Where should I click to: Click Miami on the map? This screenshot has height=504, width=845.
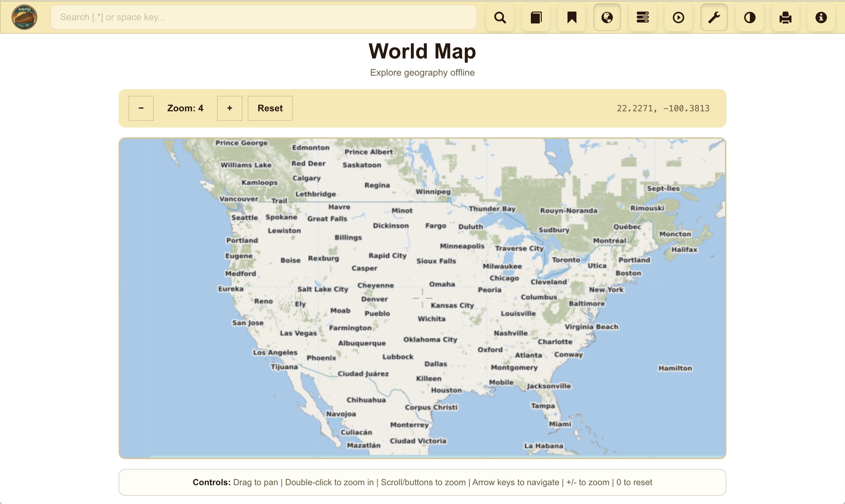(560, 423)
